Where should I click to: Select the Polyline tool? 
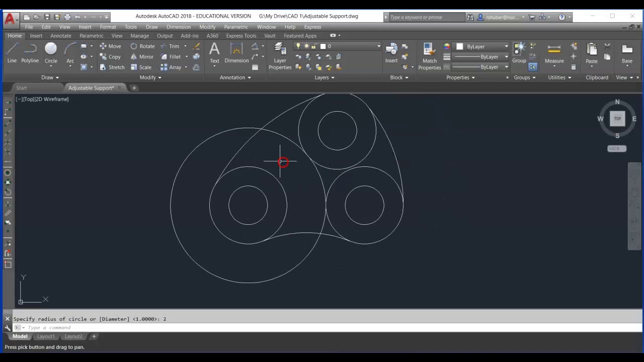point(30,53)
